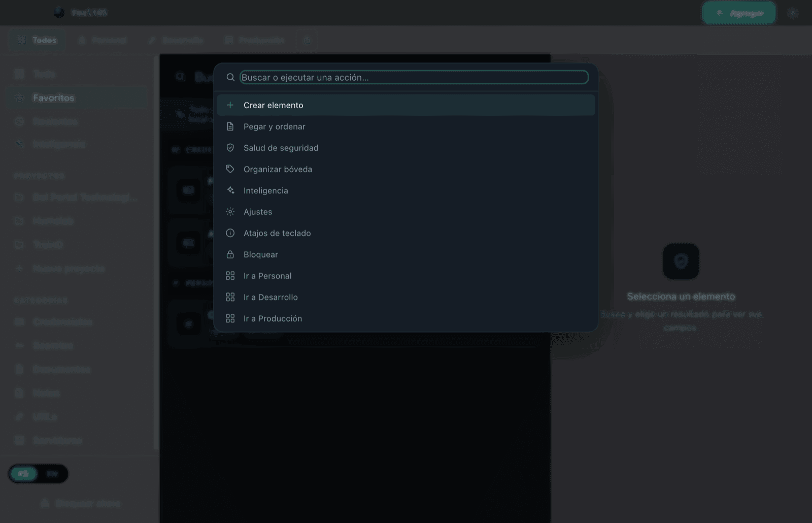Select the Secretos category
The width and height of the screenshot is (812, 523).
pyautogui.click(x=77, y=346)
